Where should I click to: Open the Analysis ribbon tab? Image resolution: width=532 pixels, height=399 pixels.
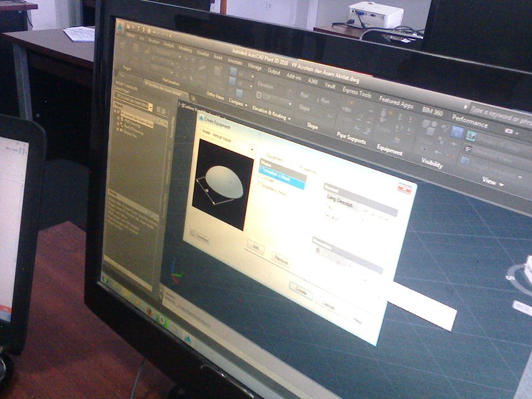click(168, 45)
